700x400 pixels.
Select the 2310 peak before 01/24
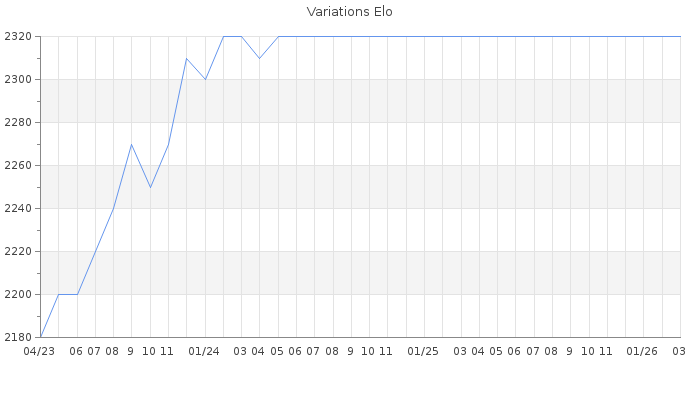coord(186,58)
